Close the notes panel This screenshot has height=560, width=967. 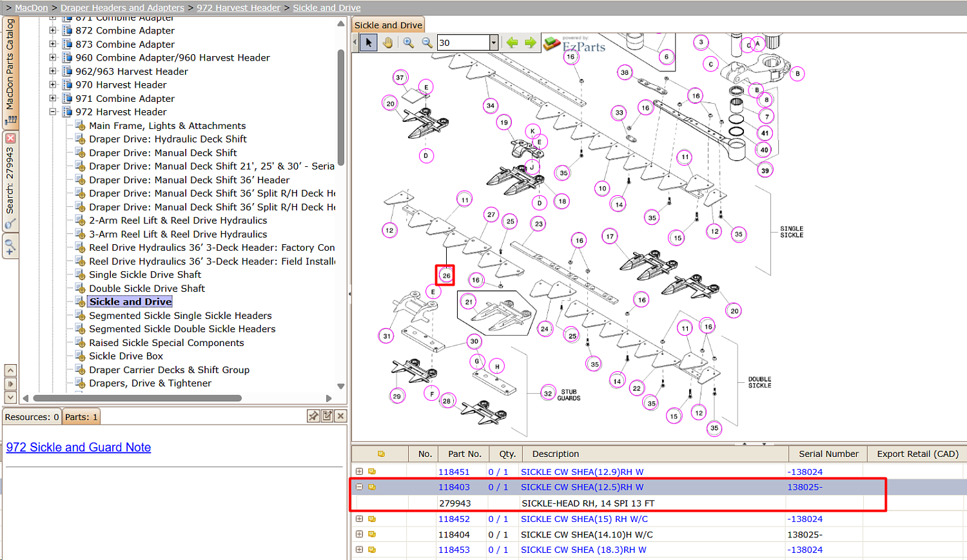click(341, 416)
